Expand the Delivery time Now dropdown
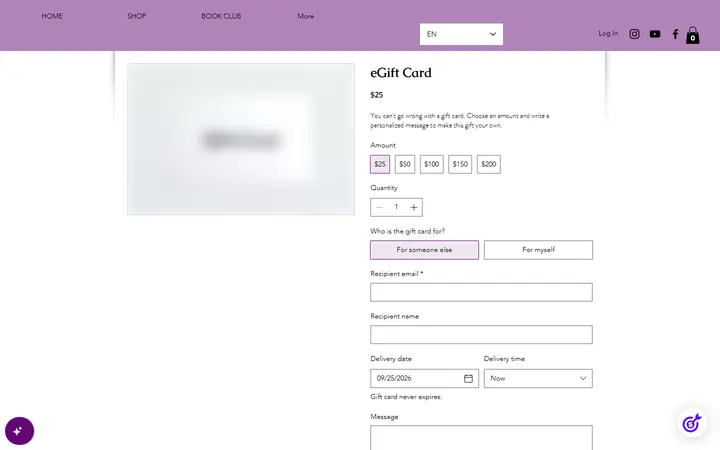Viewport: 720px width, 450px height. [538, 378]
